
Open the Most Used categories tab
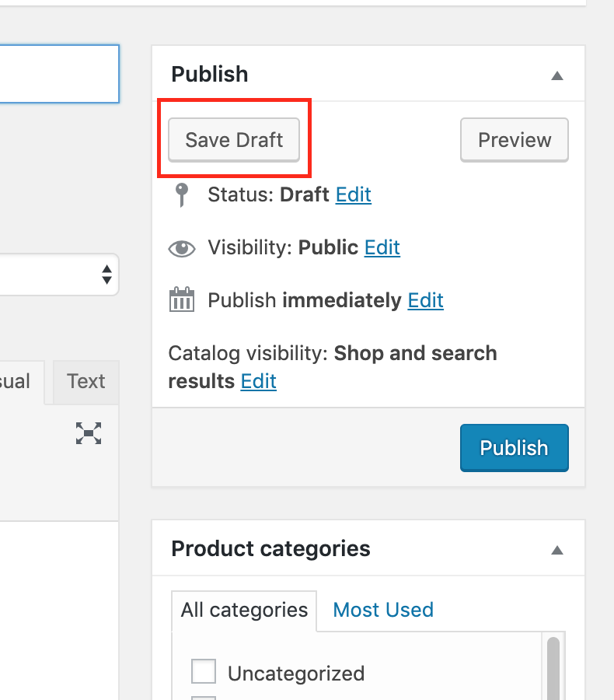(x=383, y=610)
